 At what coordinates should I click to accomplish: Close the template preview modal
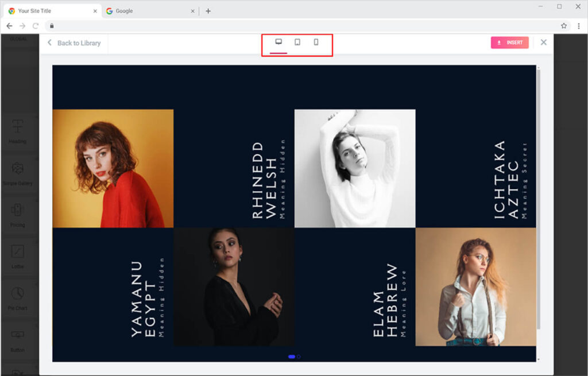pos(543,42)
